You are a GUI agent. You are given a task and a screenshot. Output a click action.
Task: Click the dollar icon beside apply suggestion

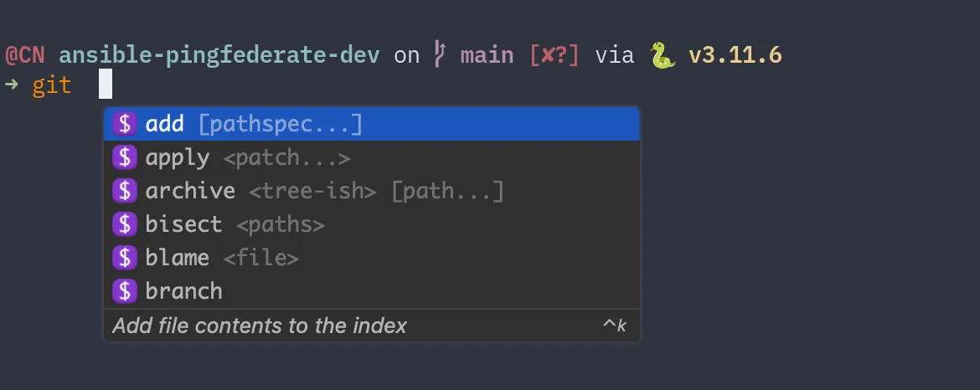coord(125,157)
